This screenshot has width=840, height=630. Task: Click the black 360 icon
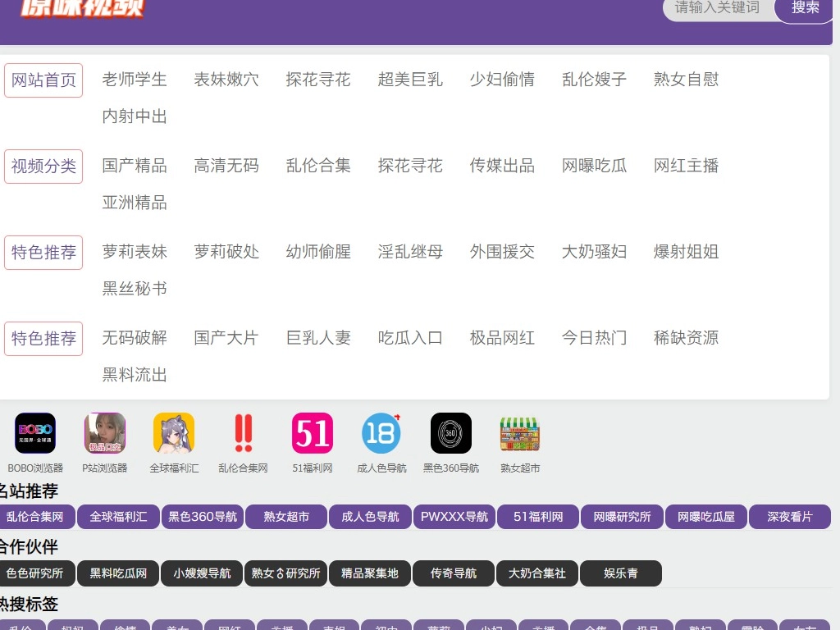[451, 433]
